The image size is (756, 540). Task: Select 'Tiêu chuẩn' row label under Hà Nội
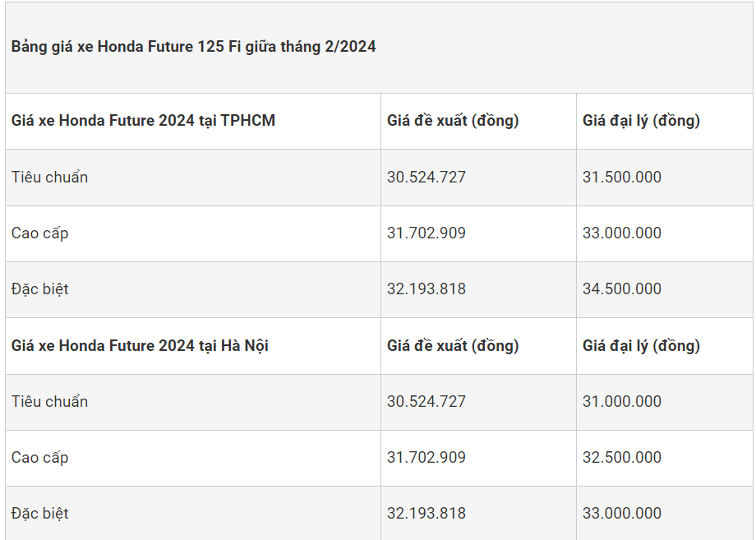[x=49, y=401]
